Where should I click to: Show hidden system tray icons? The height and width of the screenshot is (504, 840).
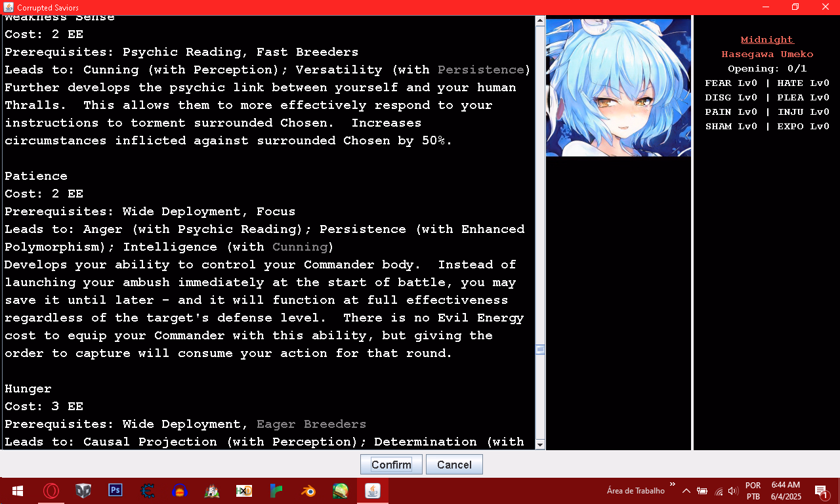point(686,491)
